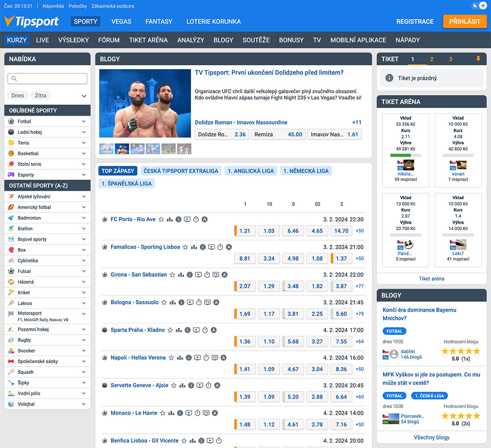
Task: Click the stream icon for Servette Geneve - Ajoie
Action: 200,385
